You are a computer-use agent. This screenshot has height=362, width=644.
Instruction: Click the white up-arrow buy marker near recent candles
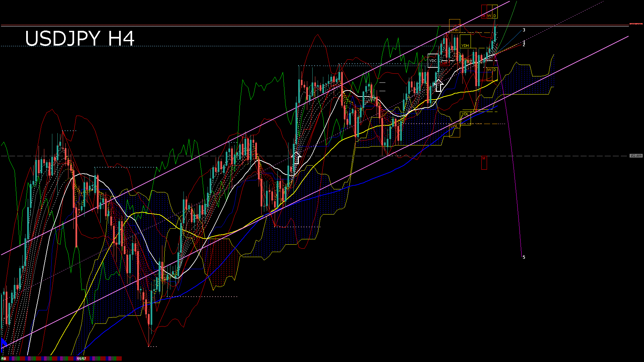click(439, 85)
